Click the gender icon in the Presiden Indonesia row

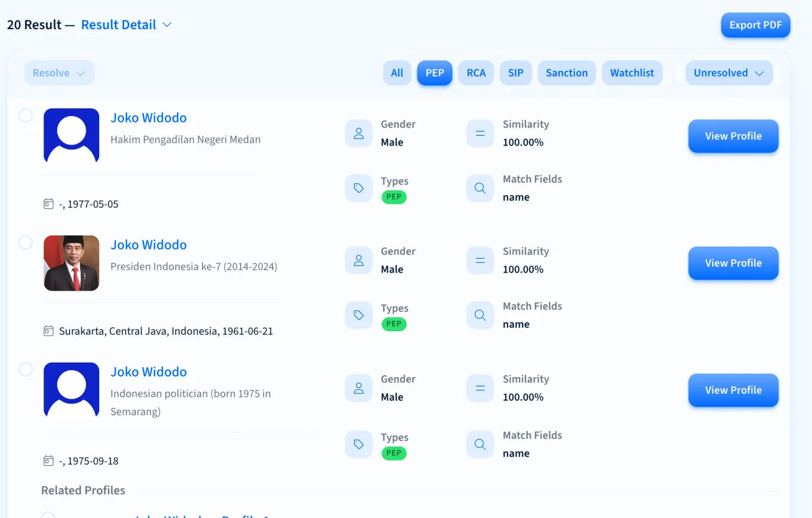pos(359,260)
